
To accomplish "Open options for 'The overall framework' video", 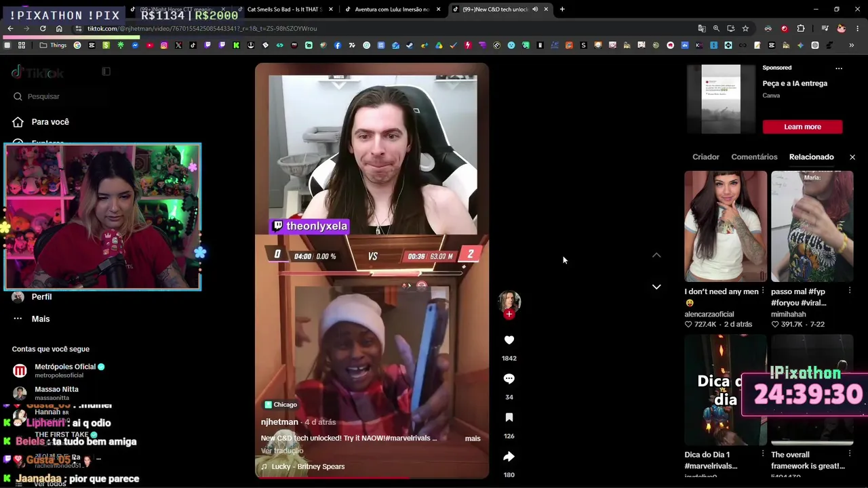I will (850, 453).
